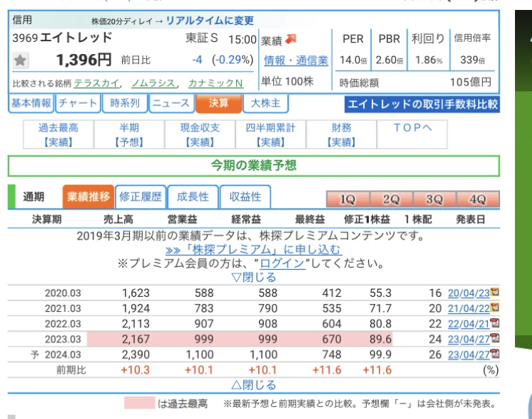
Task: Open PDF icon in 2024.03 forecast row
Action: pyautogui.click(x=495, y=354)
